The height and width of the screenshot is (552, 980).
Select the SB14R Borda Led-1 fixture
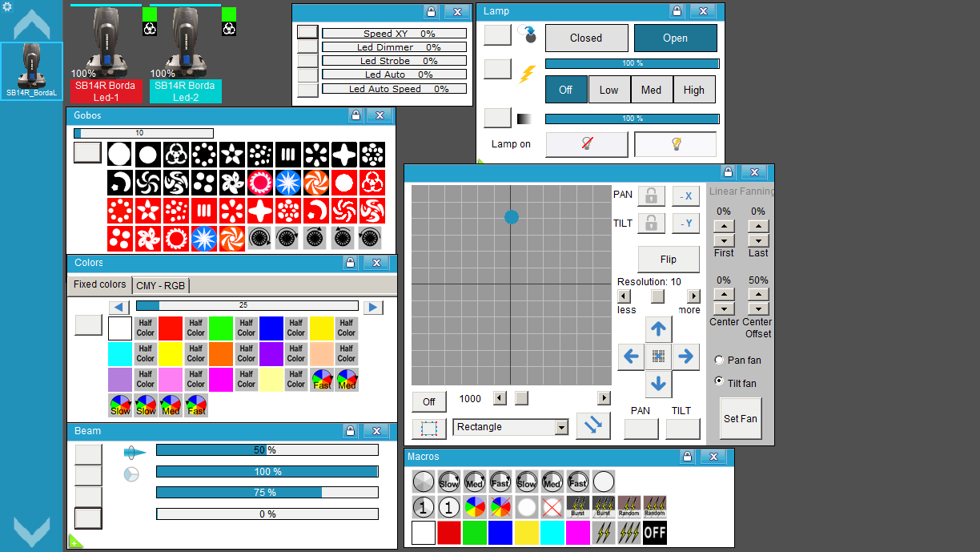(x=105, y=54)
